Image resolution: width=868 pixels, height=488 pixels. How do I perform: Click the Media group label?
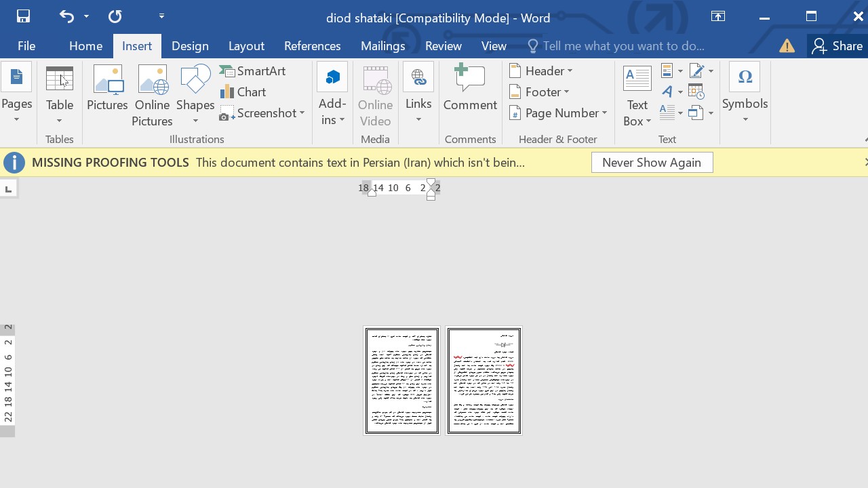pyautogui.click(x=375, y=139)
